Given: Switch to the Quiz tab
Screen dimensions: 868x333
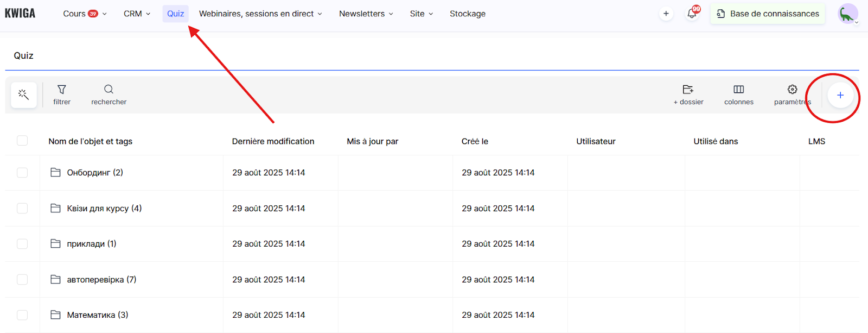Looking at the screenshot, I should [175, 14].
